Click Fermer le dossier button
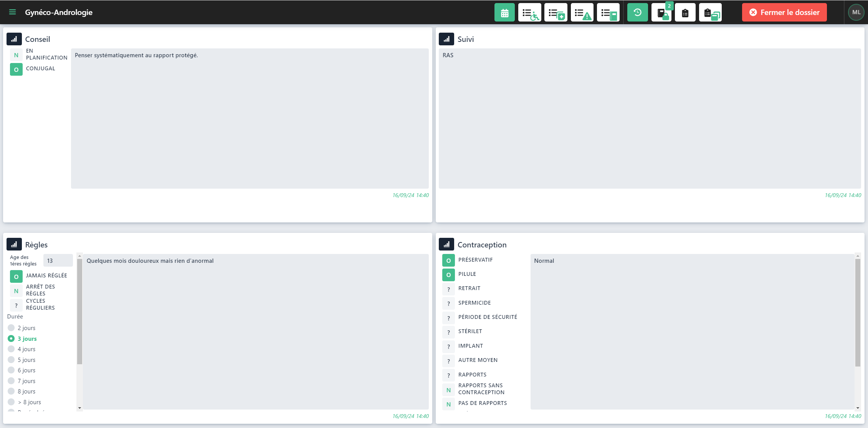The image size is (868, 428). 784,13
